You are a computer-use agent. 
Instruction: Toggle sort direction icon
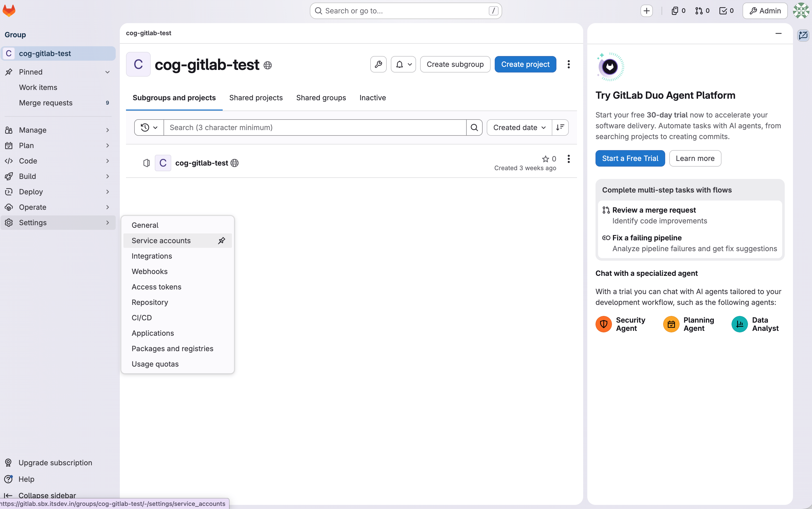tap(560, 128)
